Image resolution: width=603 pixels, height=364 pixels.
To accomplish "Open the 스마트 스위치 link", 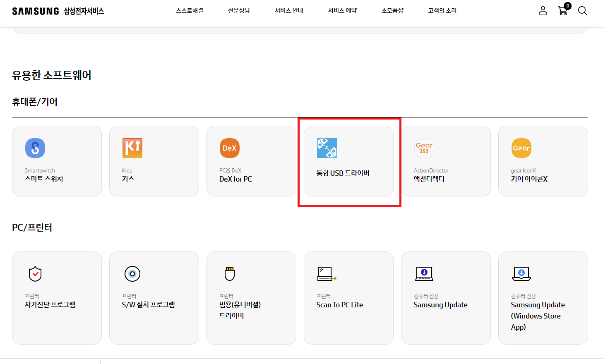I will (x=44, y=179).
